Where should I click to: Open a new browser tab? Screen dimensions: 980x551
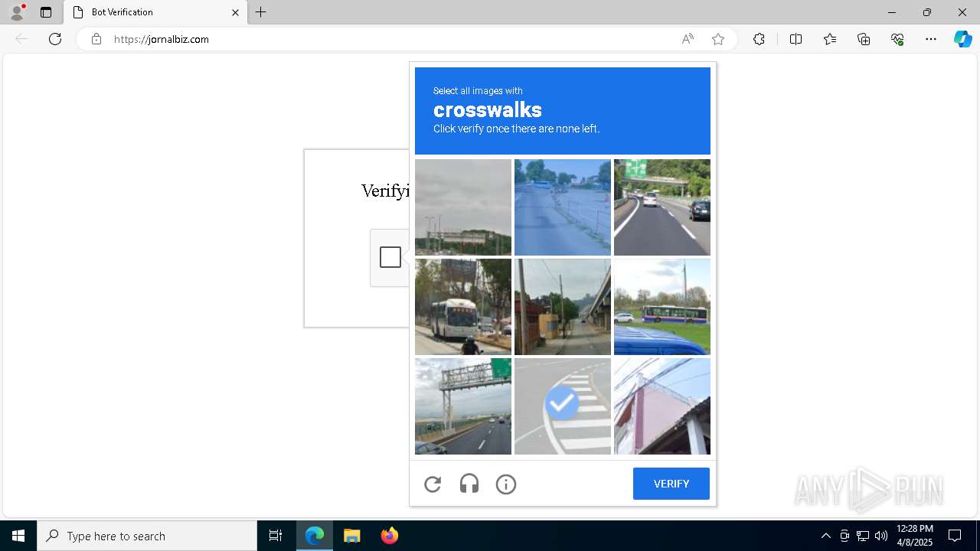click(x=261, y=12)
